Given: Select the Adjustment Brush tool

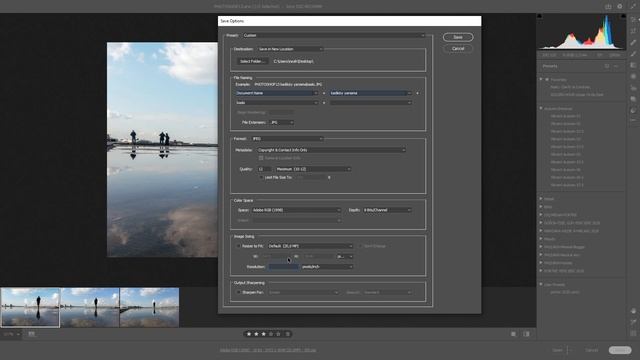Looking at the screenshot, I should [633, 54].
